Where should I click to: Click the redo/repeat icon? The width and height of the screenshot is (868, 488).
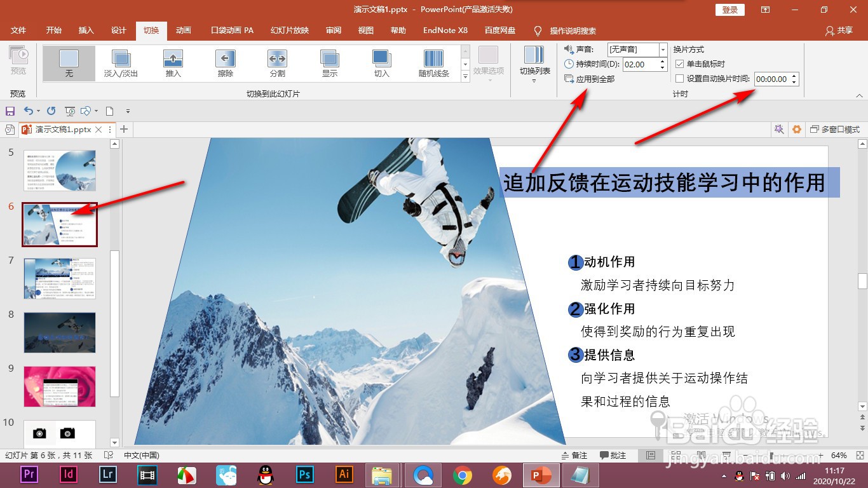pos(51,111)
